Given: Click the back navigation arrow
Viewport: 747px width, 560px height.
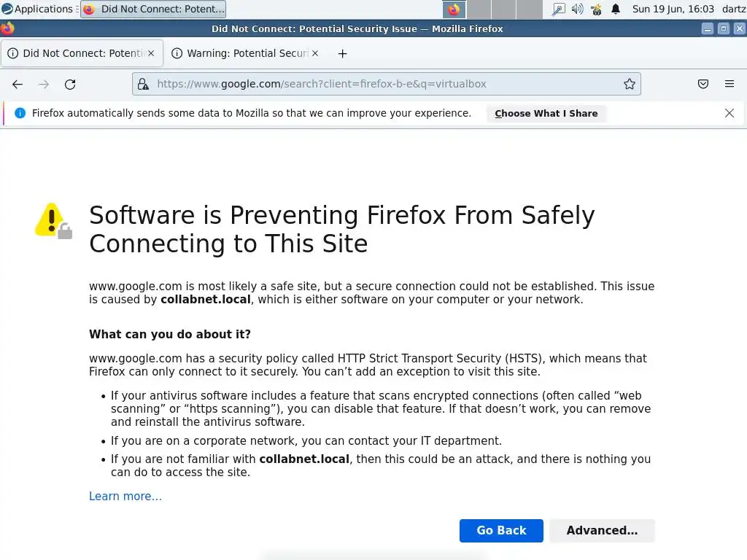Looking at the screenshot, I should pyautogui.click(x=18, y=84).
